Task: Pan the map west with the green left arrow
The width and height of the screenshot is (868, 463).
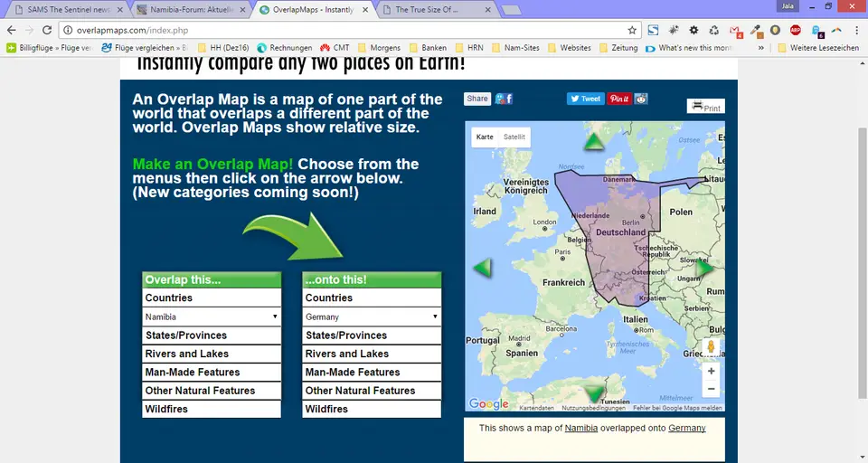Action: (482, 268)
